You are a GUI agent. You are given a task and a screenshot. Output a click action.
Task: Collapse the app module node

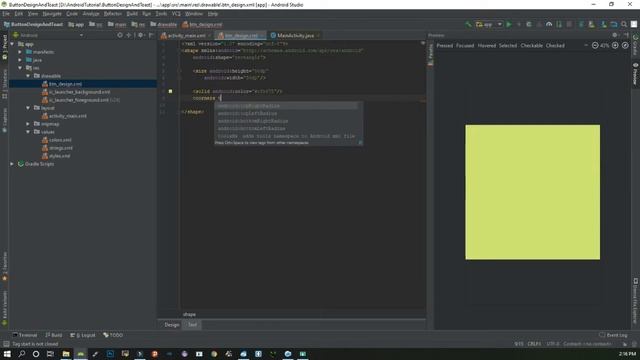pyautogui.click(x=12, y=44)
